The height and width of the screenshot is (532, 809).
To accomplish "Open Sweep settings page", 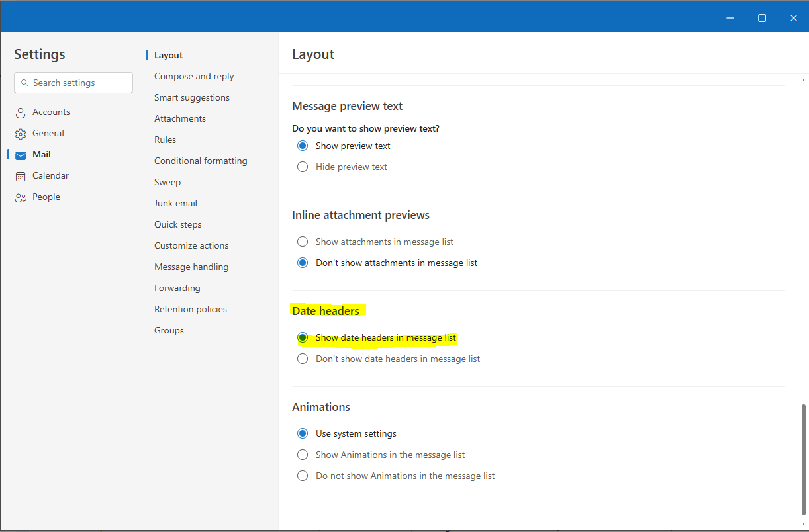I will coord(167,183).
